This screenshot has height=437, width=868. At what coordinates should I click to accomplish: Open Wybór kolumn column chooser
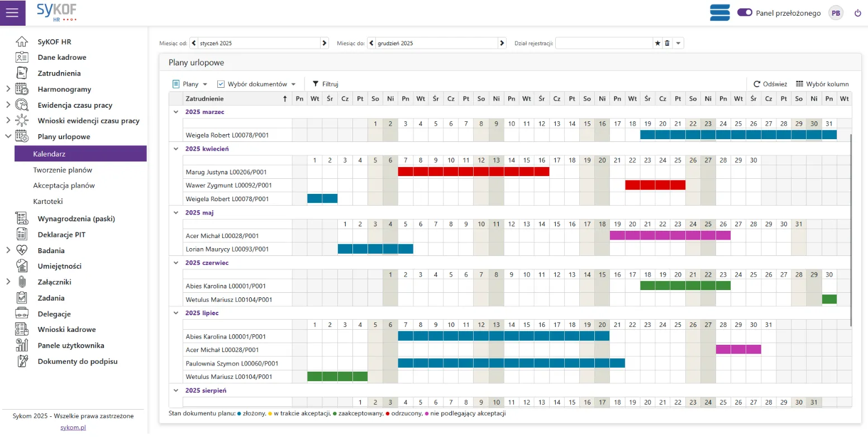pyautogui.click(x=822, y=84)
